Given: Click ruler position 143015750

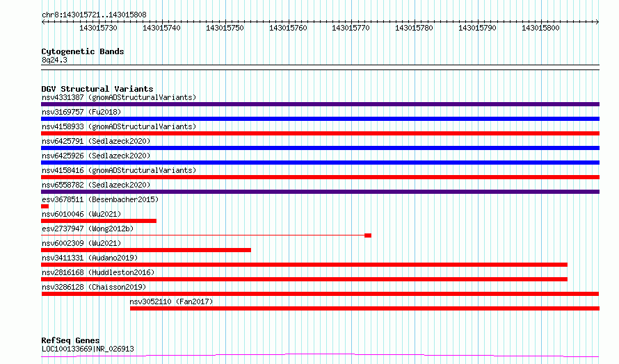Looking at the screenshot, I should click(x=225, y=28).
